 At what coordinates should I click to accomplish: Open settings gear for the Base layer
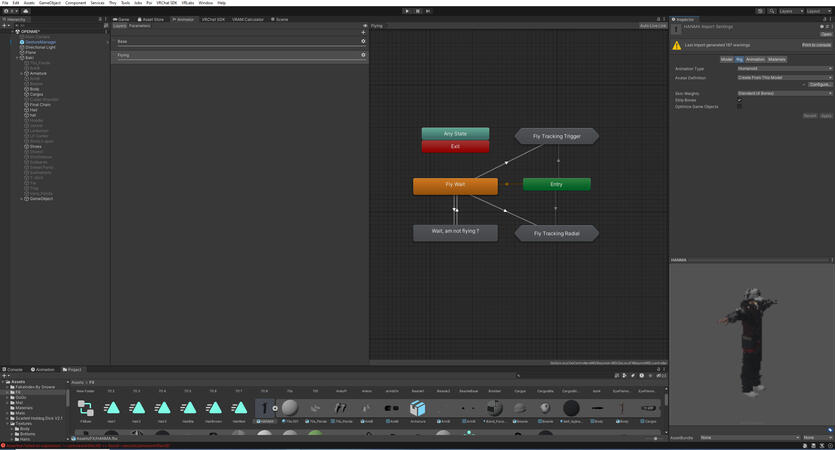pyautogui.click(x=363, y=42)
